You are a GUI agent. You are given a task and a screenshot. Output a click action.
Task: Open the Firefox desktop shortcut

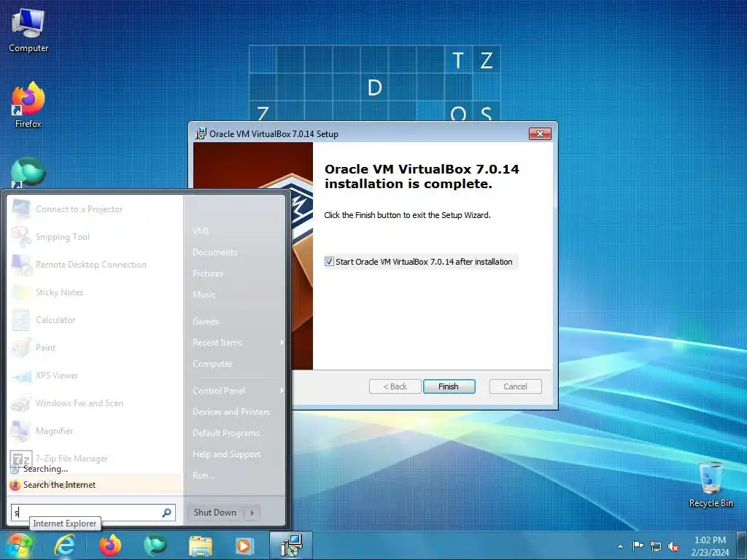coord(28,105)
